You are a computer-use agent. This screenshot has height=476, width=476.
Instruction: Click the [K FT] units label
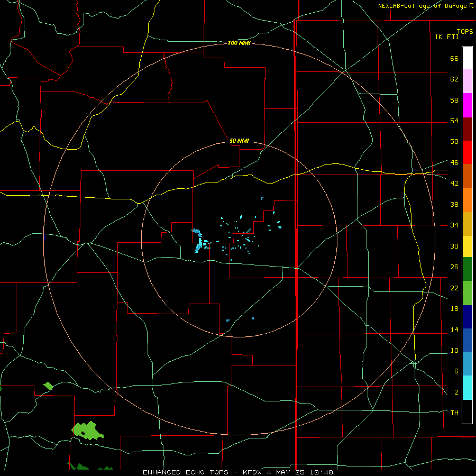(447, 36)
